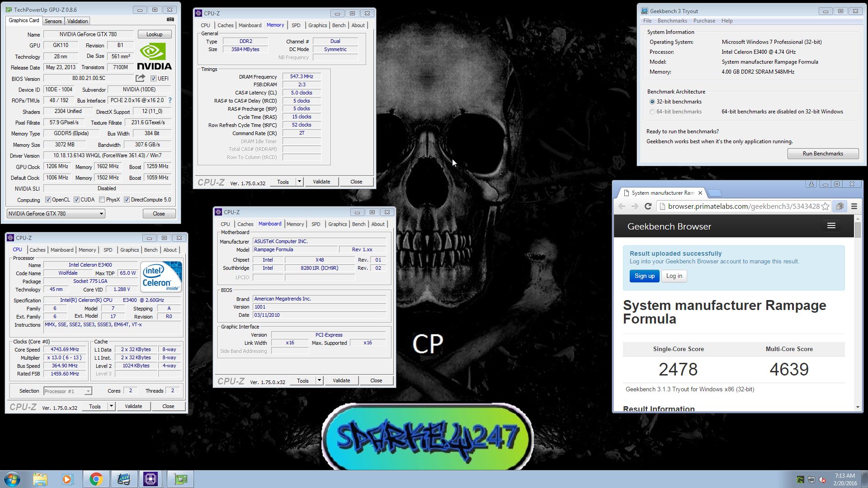Viewport: 868px width, 488px height.
Task: Click GPU-Z screenshot camera icon
Action: pos(170,19)
